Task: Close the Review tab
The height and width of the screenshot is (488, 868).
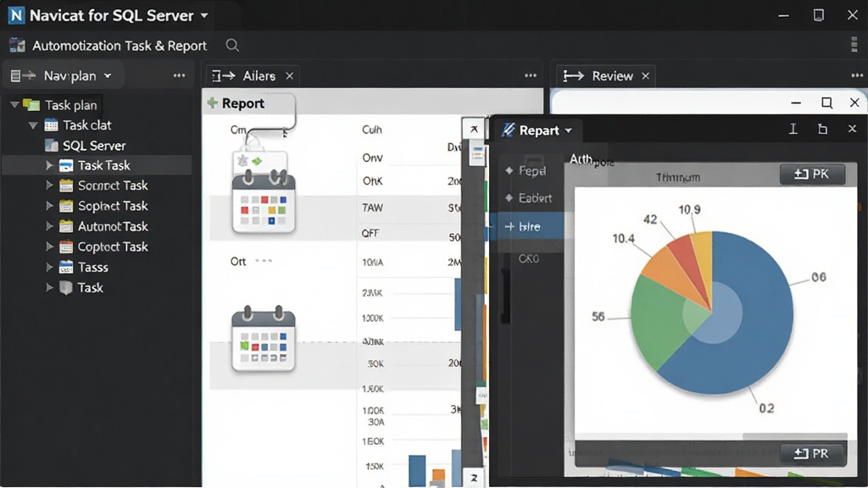Action: coord(645,75)
